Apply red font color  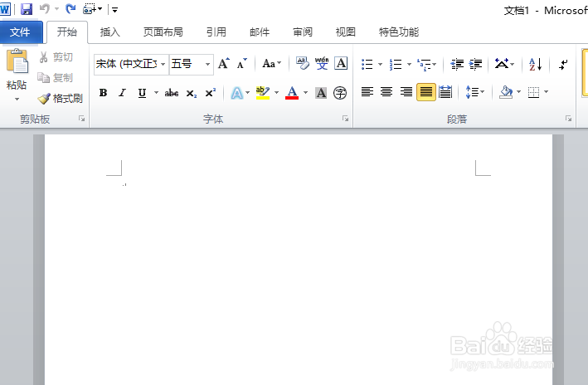tap(292, 93)
